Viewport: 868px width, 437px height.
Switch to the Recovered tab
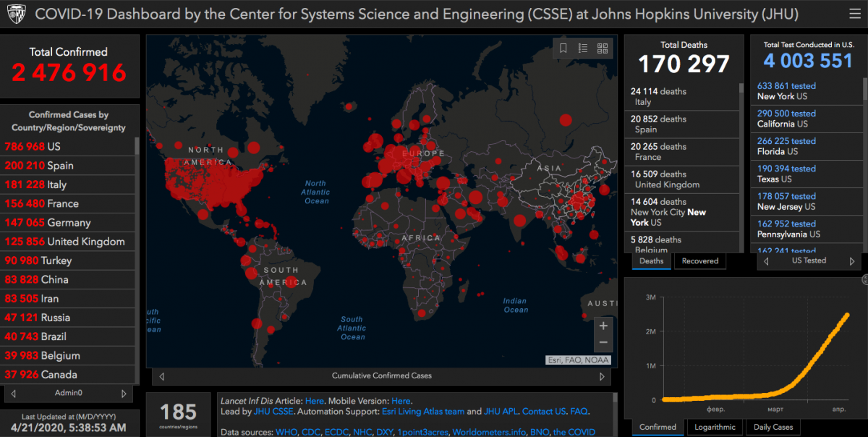click(700, 261)
